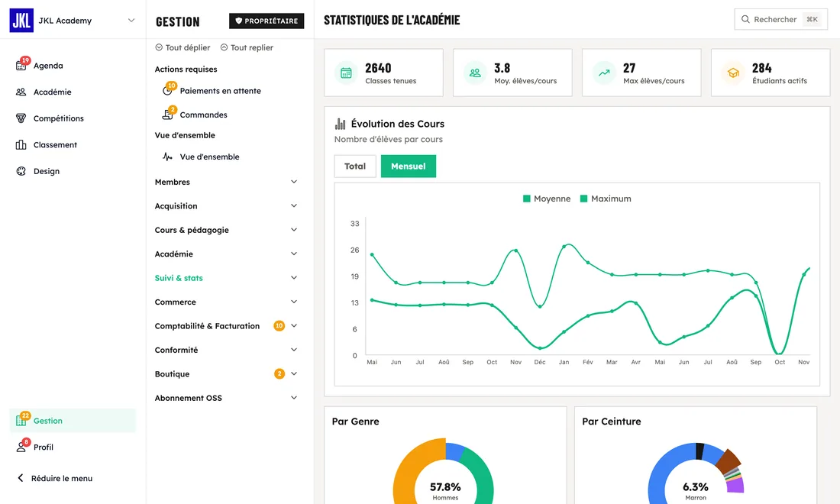Image resolution: width=840 pixels, height=504 pixels.
Task: Click the Actions requises heading
Action: click(x=186, y=69)
